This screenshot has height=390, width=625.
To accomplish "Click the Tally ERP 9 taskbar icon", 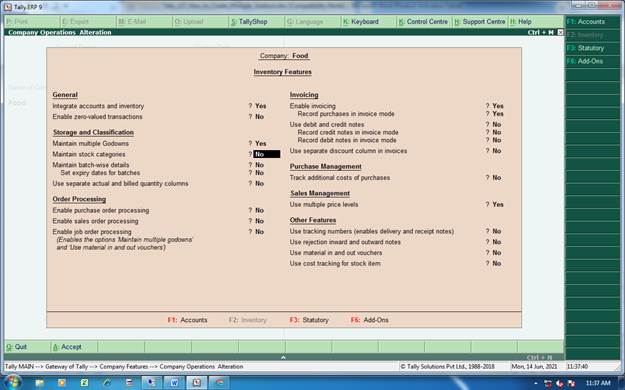I will tap(197, 382).
